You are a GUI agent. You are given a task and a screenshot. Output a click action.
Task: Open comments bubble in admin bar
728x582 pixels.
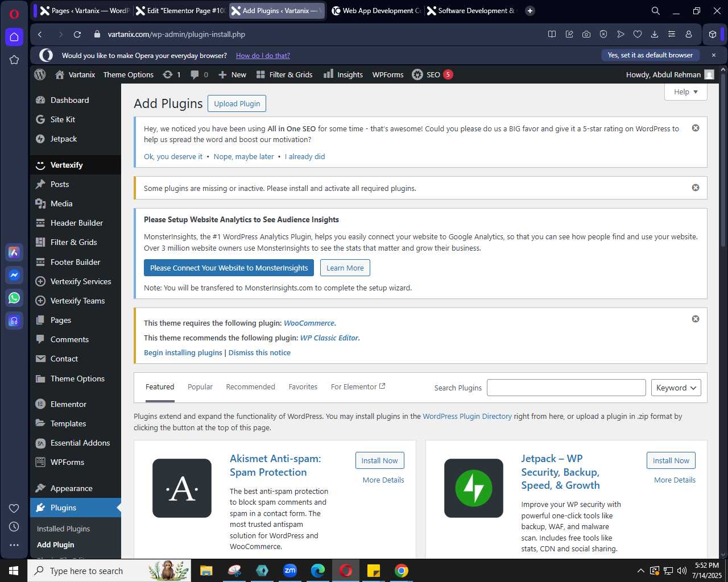tap(199, 74)
